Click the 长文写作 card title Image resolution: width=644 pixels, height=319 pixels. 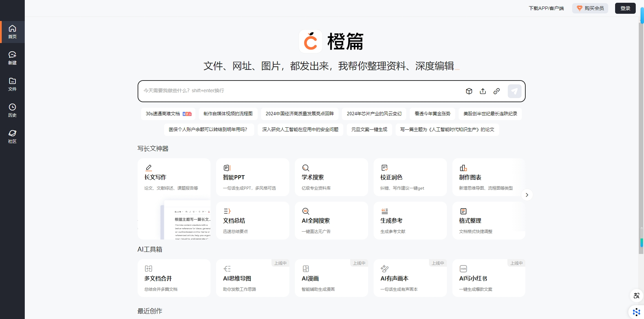[x=155, y=177]
